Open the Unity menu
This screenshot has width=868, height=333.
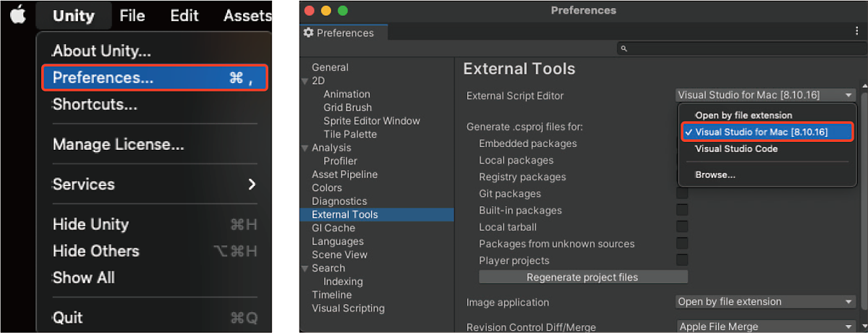tap(73, 15)
